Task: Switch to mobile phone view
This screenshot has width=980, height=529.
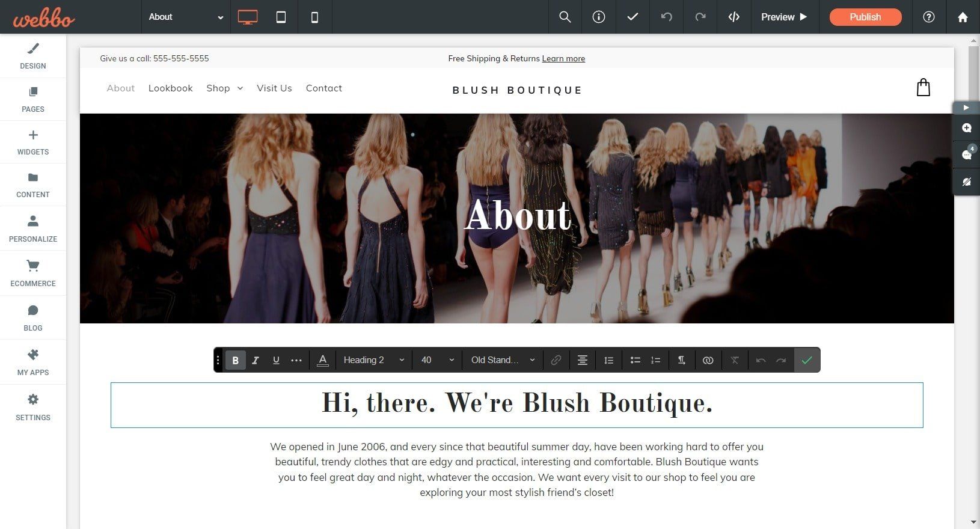Action: click(x=314, y=17)
